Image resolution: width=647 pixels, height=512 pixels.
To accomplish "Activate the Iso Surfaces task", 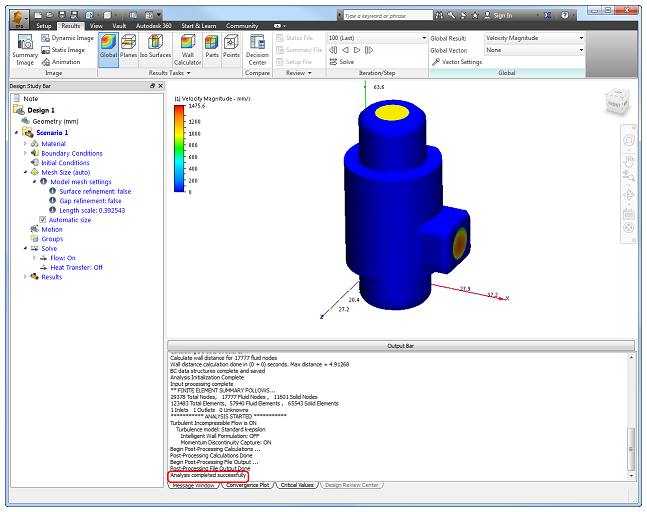I will pyautogui.click(x=155, y=46).
